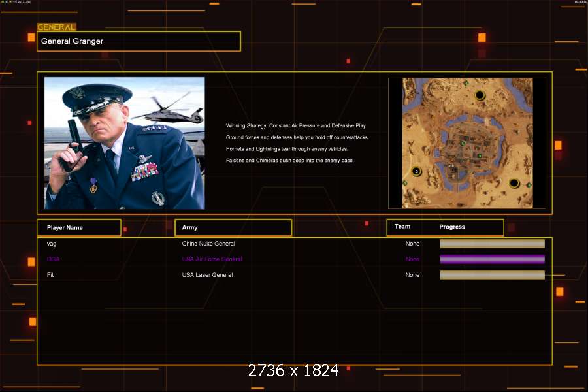Click the General Granger name field

point(139,41)
